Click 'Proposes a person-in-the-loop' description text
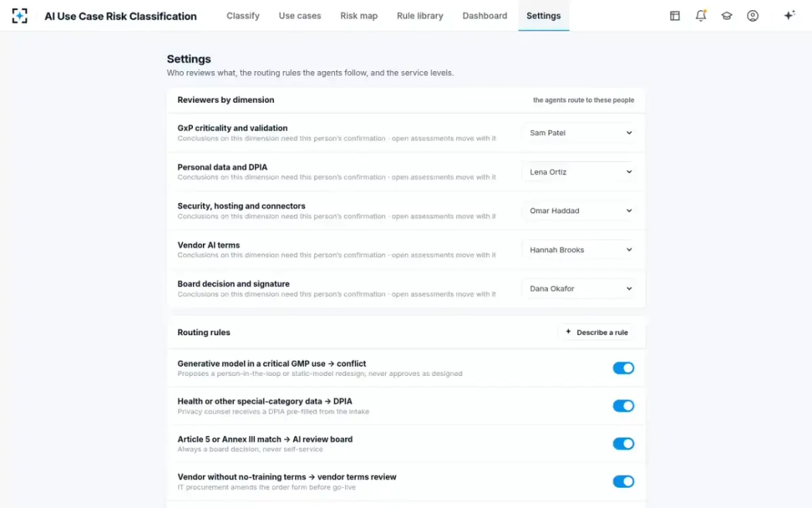 (x=320, y=373)
